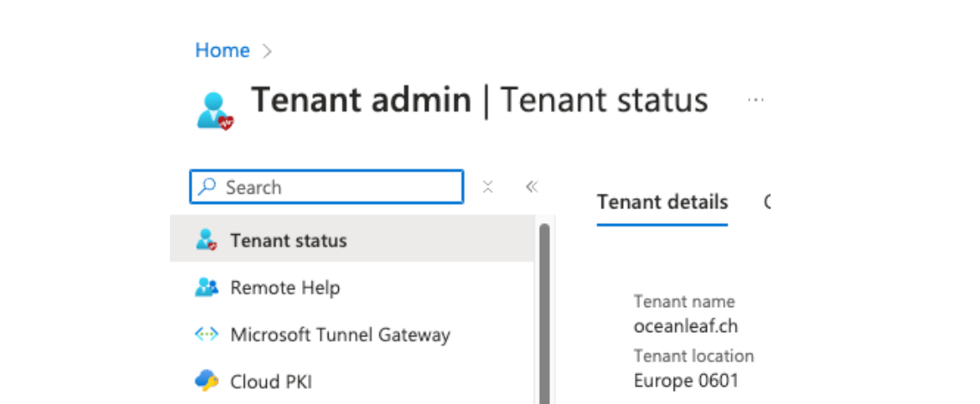Click the breadcrumb chevron after Home
The width and height of the screenshot is (980, 404).
267,51
